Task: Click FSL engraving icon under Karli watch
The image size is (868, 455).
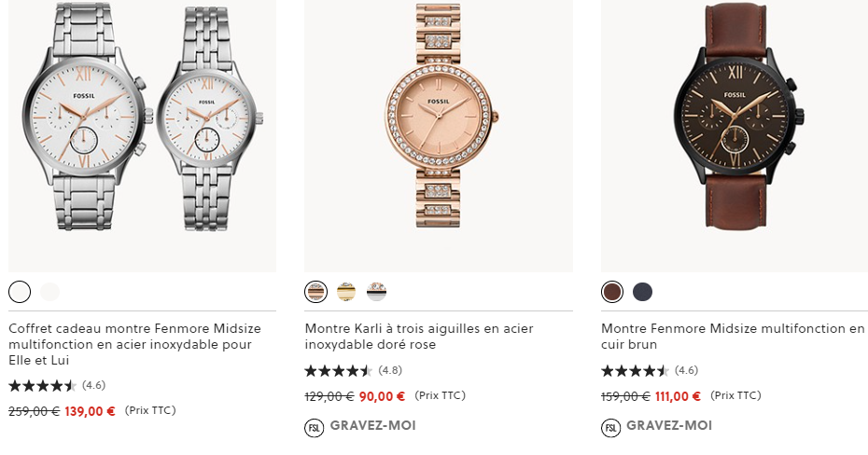Action: tap(315, 428)
